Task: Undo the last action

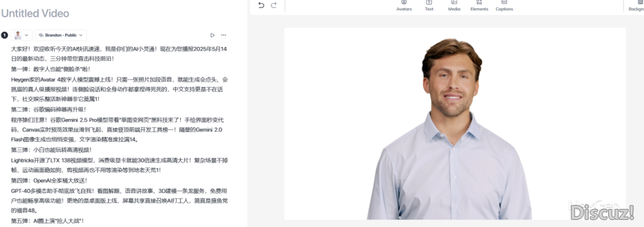Action: click(261, 5)
